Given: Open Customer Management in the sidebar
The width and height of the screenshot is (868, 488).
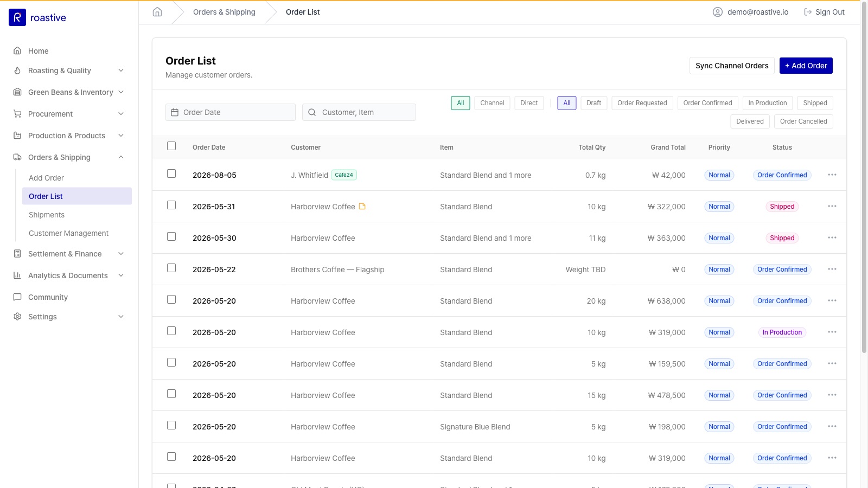Looking at the screenshot, I should click(77, 233).
